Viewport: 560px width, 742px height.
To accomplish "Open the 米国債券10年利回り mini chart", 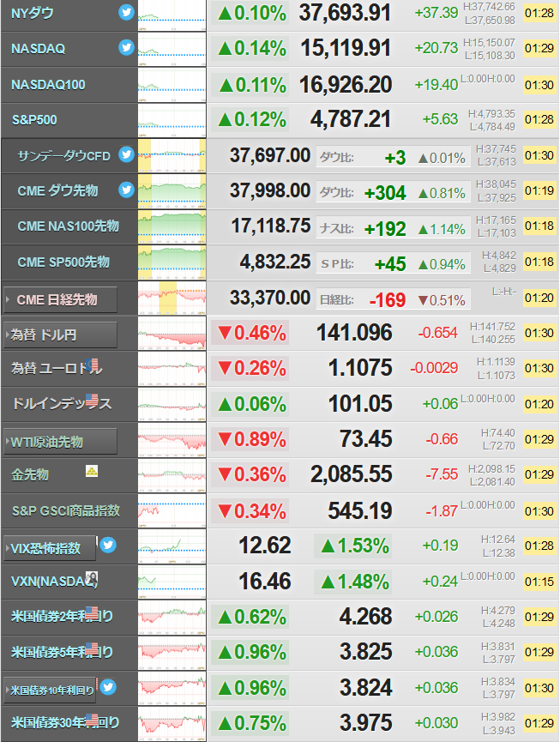I will coord(172,689).
